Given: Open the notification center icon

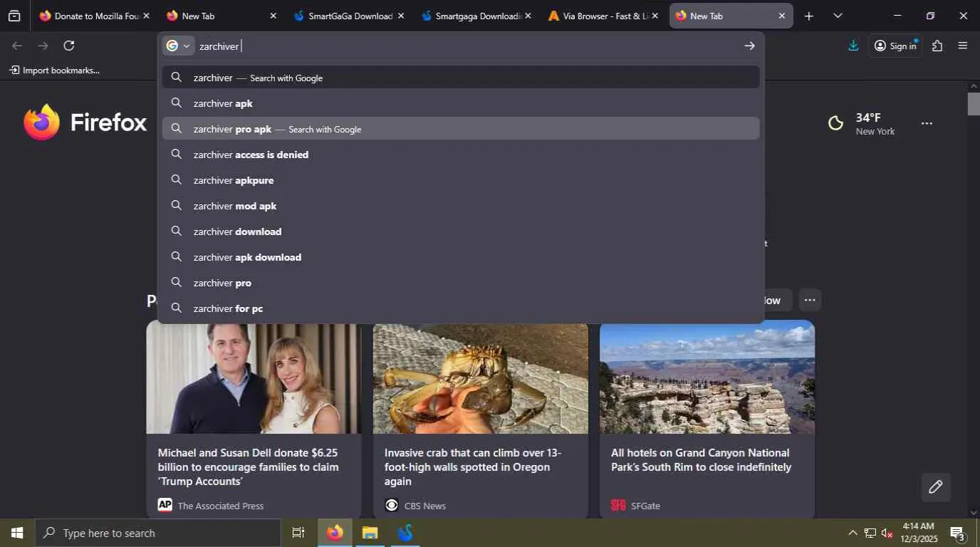Looking at the screenshot, I should coord(958,533).
